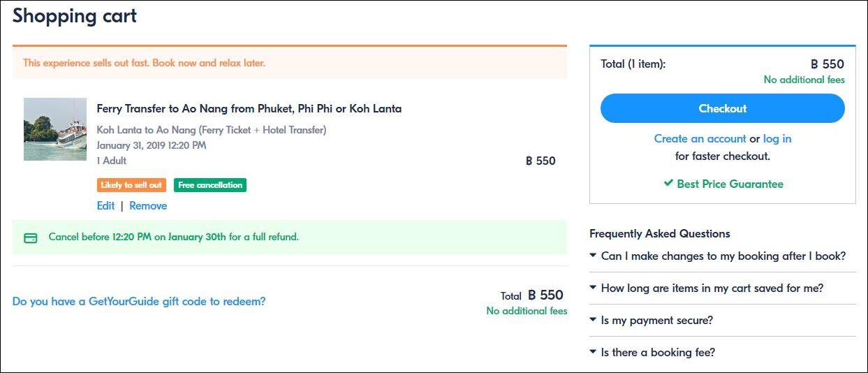Click the blue Checkout button

point(723,108)
